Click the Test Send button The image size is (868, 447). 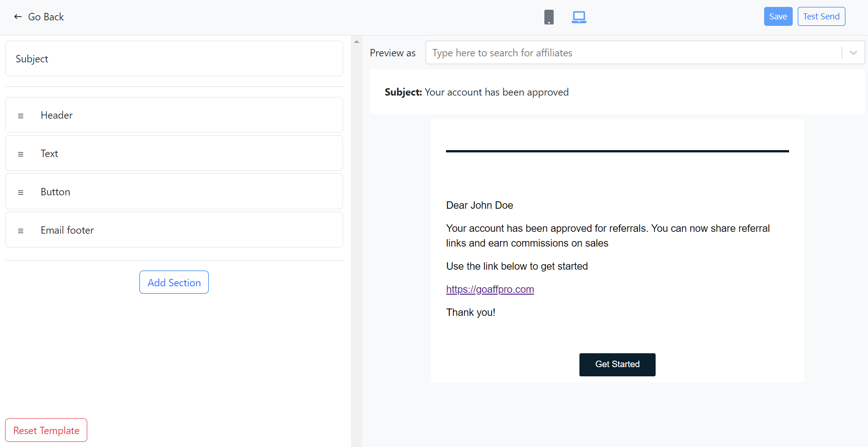821,17
